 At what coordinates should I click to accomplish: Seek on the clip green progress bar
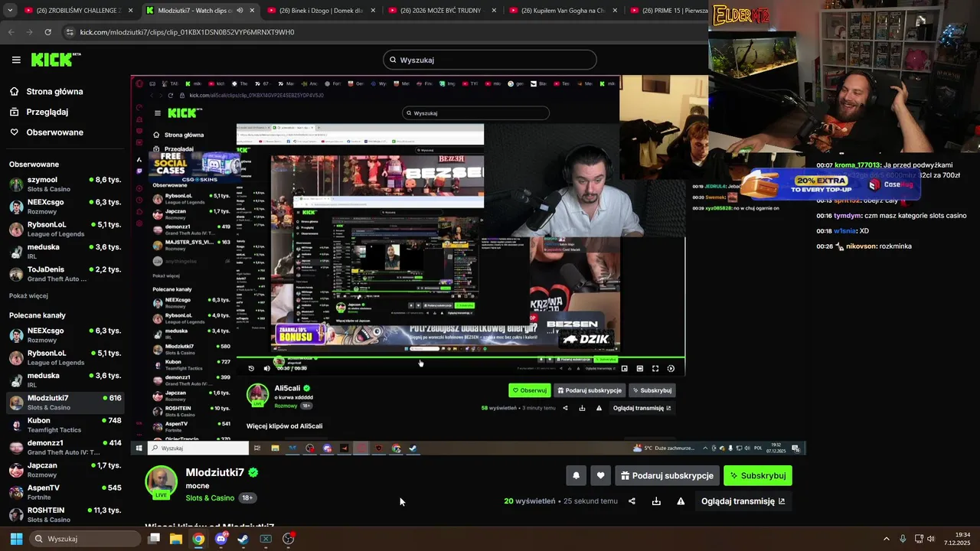tap(461, 357)
